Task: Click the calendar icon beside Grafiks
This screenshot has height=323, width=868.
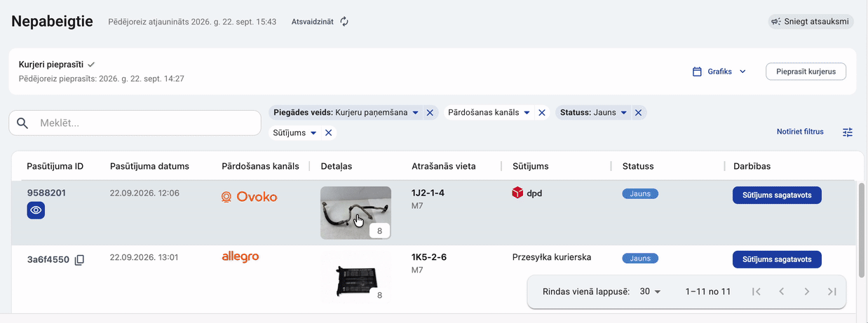Action: (x=697, y=71)
